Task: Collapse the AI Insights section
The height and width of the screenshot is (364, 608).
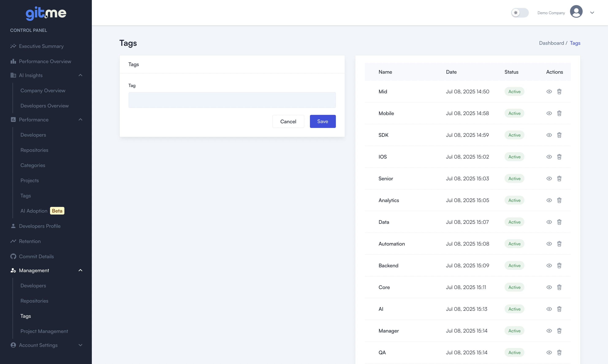Action: 80,75
